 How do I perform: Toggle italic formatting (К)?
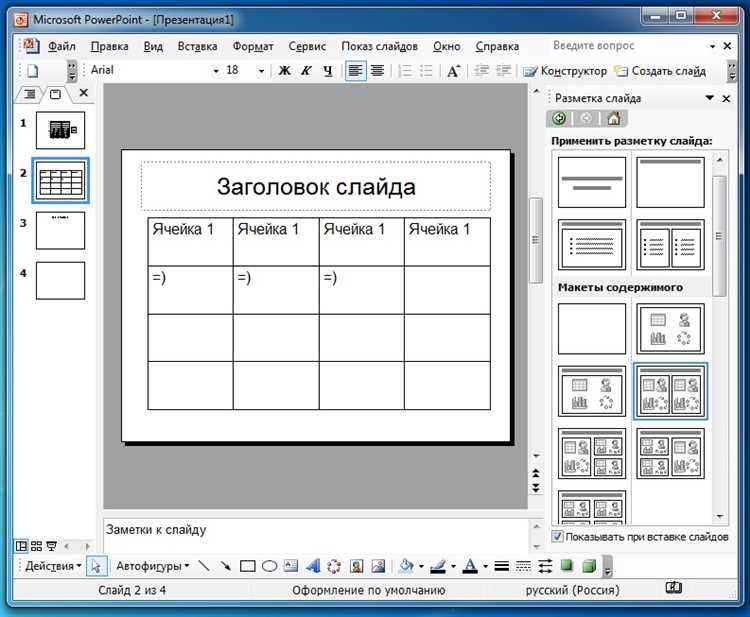click(x=306, y=71)
